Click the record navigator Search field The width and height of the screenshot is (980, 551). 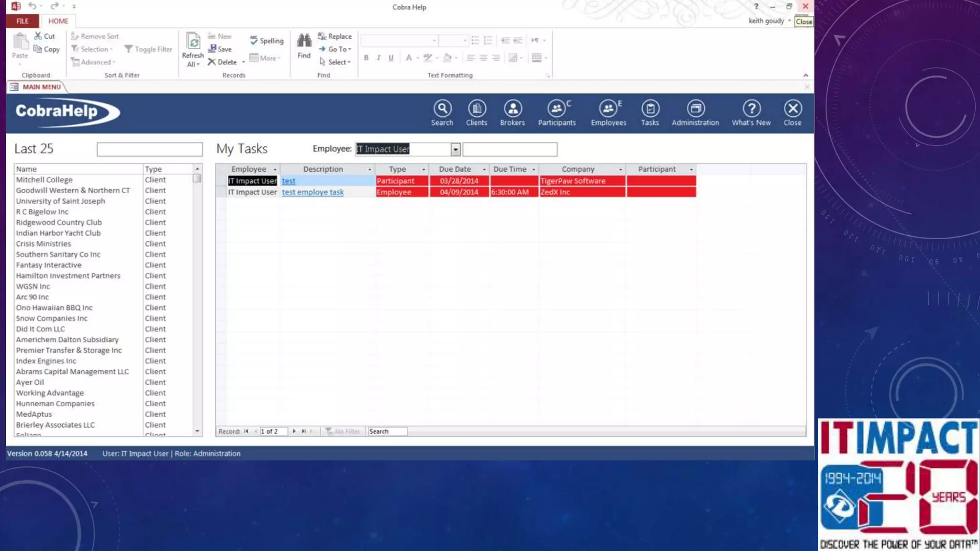(x=387, y=431)
